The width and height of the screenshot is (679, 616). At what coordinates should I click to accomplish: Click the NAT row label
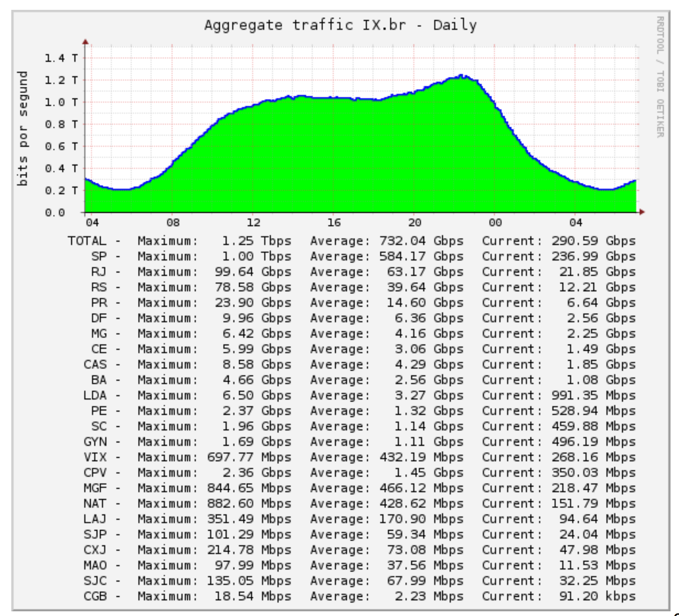click(x=95, y=504)
